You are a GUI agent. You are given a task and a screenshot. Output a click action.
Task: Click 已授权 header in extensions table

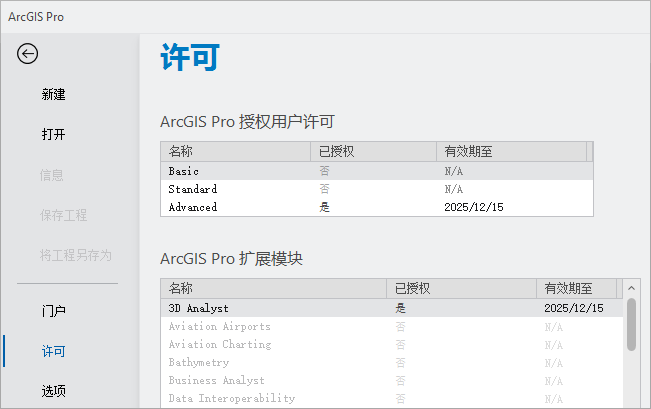pos(461,288)
